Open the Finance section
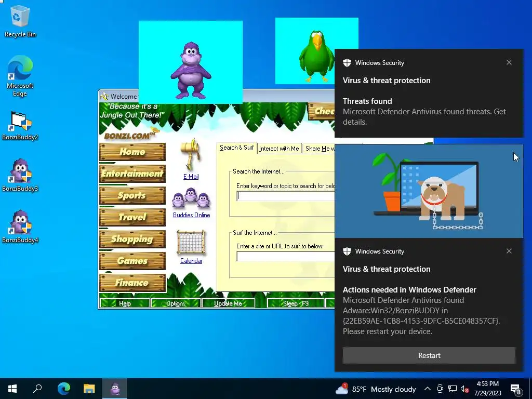The image size is (532, 399). [x=132, y=283]
